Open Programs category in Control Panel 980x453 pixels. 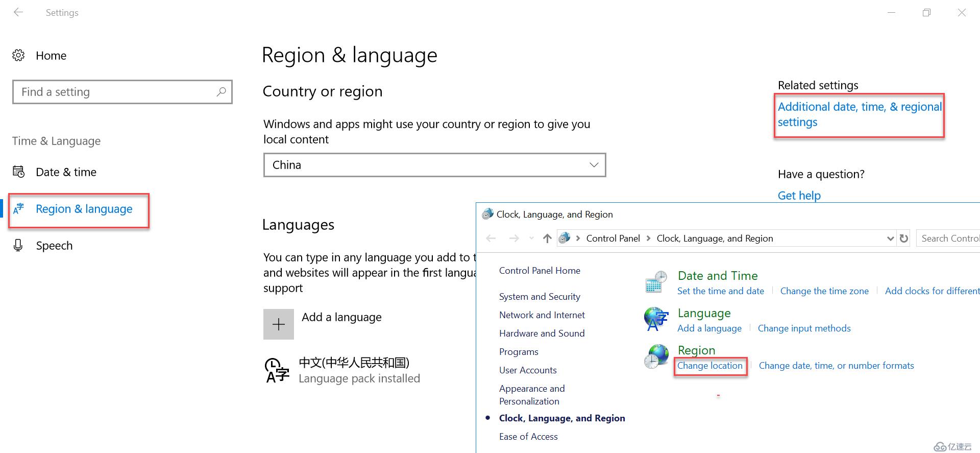point(519,352)
